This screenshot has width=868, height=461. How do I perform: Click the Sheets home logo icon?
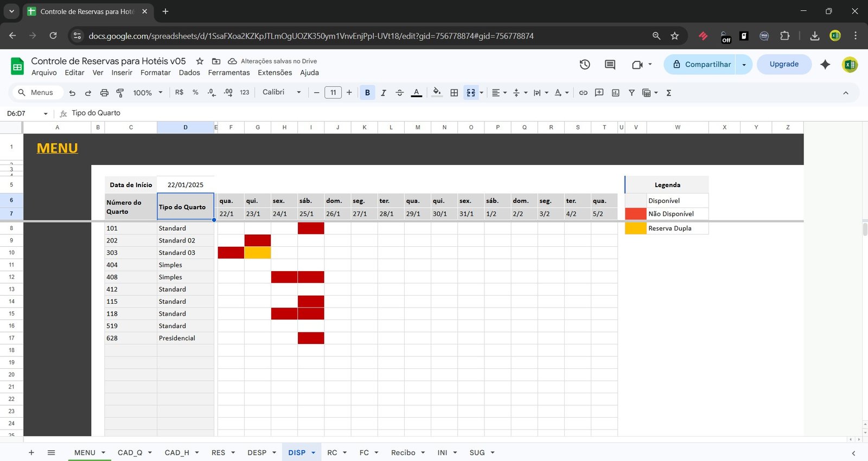tap(17, 67)
